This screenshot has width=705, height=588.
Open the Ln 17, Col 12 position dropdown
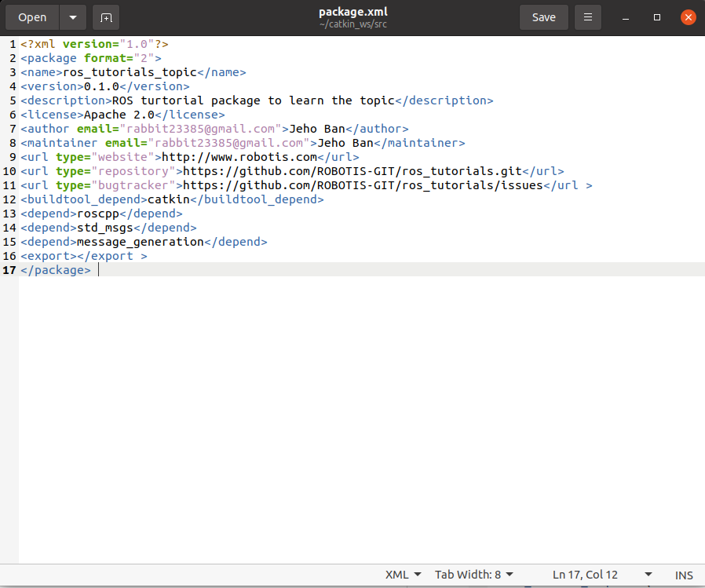click(x=602, y=575)
